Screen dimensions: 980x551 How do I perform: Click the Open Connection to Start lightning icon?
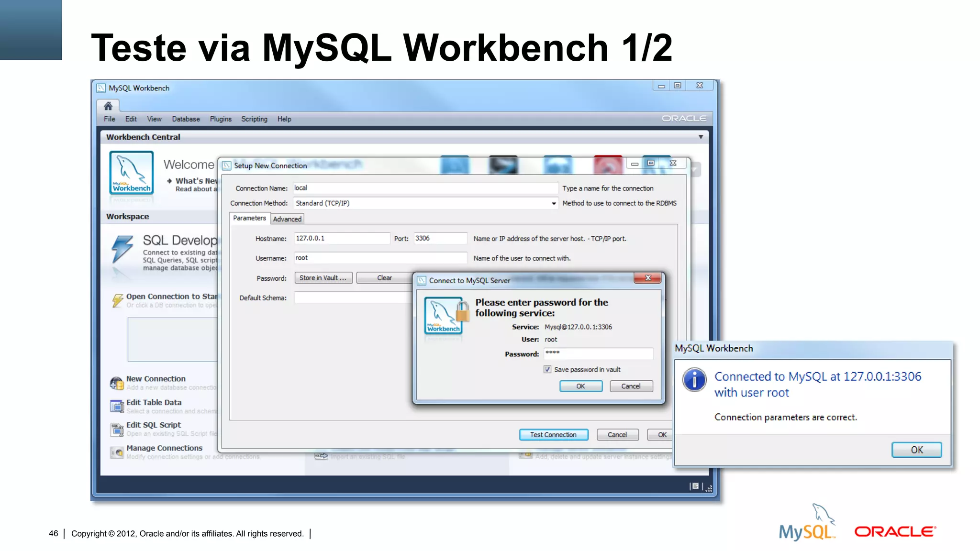click(x=118, y=300)
